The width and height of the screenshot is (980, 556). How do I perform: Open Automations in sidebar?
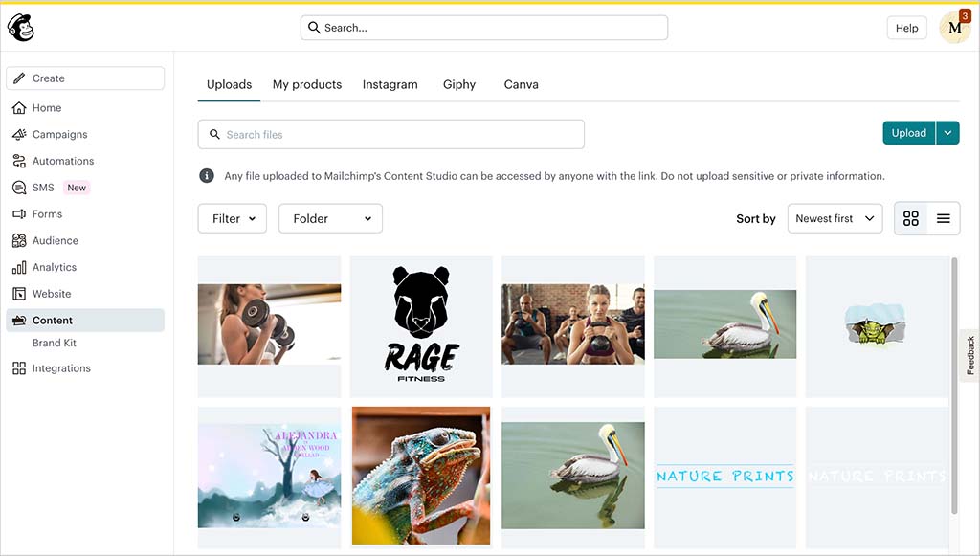(x=63, y=161)
